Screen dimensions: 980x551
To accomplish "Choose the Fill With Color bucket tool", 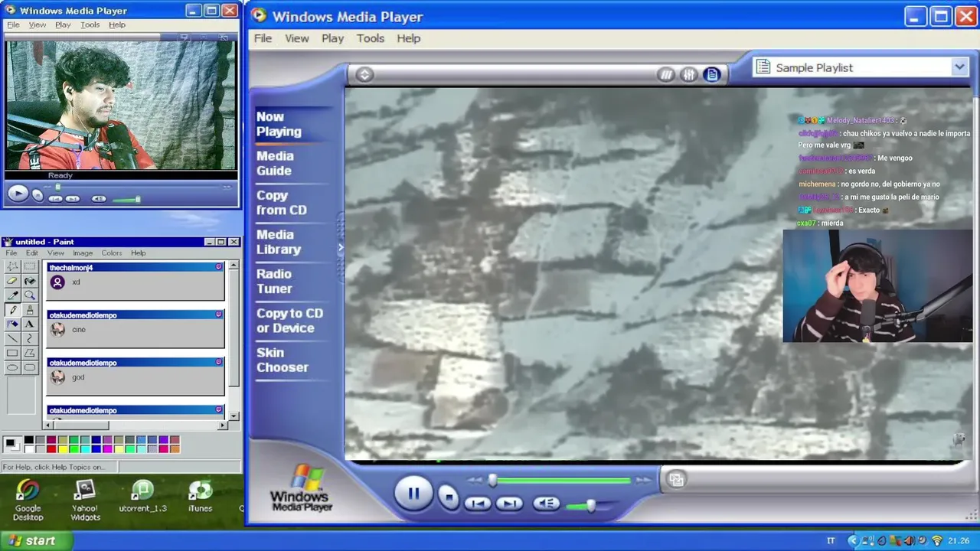I will (x=30, y=281).
